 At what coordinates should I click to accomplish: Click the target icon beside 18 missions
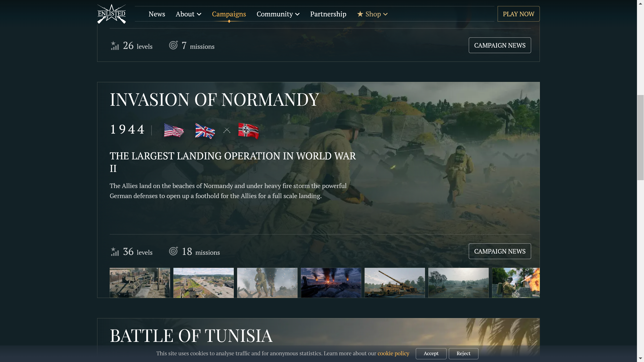173,251
